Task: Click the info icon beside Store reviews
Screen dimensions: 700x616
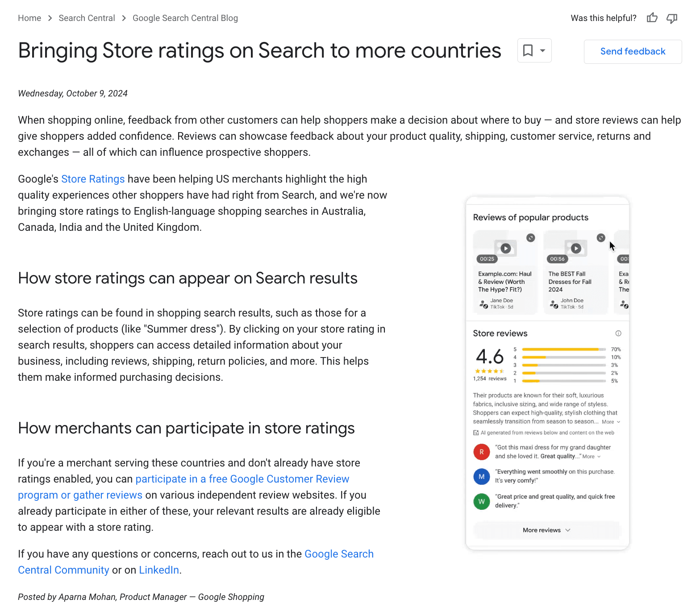Action: (x=618, y=333)
